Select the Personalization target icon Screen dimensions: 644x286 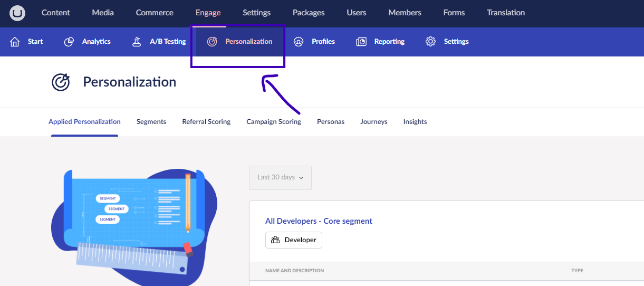tap(212, 42)
